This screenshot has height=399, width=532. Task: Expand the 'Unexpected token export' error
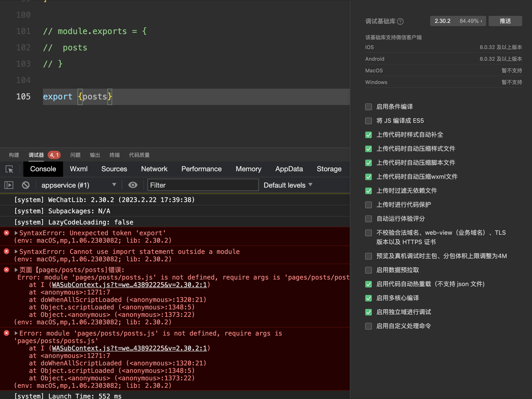pyautogui.click(x=16, y=233)
